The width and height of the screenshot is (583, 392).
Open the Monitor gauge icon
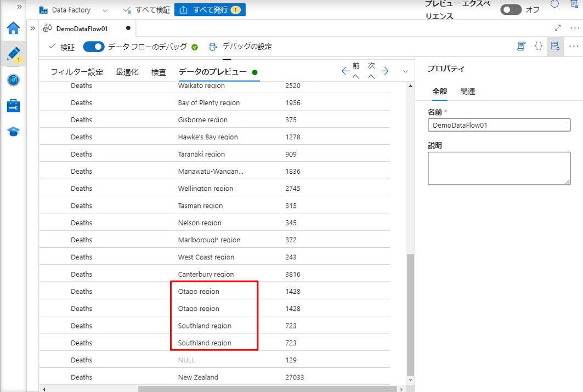click(13, 80)
